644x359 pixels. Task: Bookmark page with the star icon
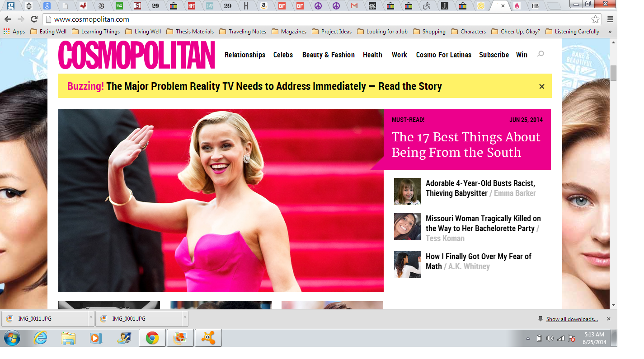coord(596,19)
